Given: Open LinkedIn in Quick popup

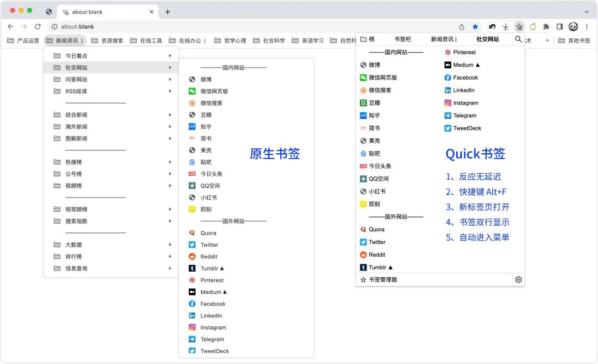Looking at the screenshot, I should coord(460,90).
